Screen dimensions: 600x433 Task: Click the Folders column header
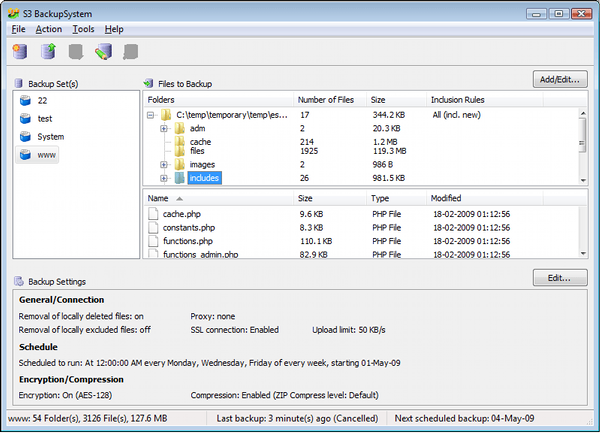click(218, 100)
